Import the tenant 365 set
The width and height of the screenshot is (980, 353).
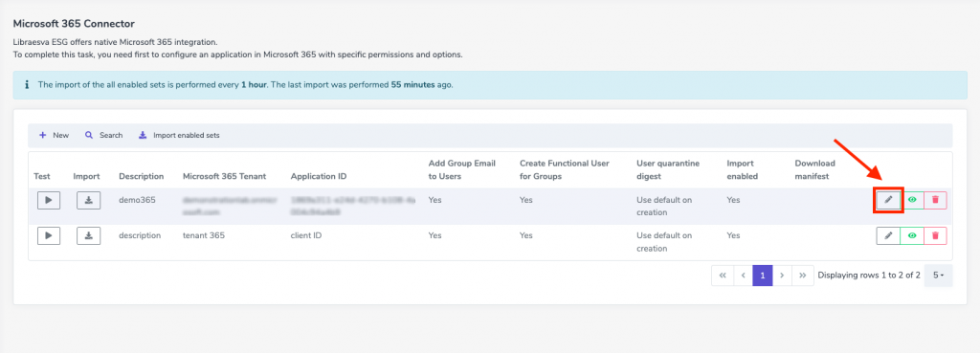[x=89, y=235]
